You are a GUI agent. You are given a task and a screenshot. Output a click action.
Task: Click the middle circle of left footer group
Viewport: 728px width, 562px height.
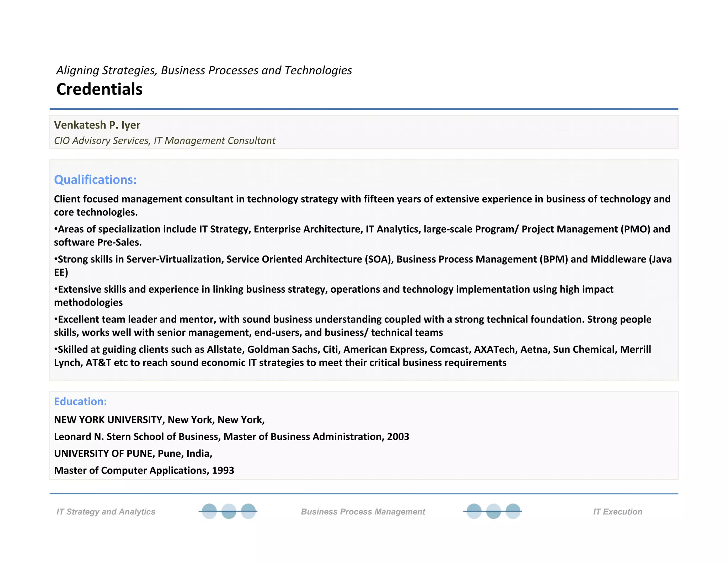pyautogui.click(x=229, y=512)
